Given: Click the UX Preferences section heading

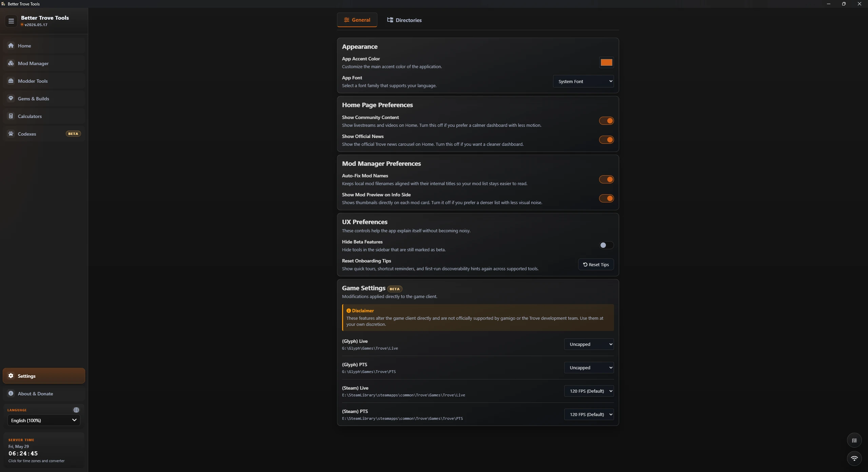Looking at the screenshot, I should tap(364, 222).
